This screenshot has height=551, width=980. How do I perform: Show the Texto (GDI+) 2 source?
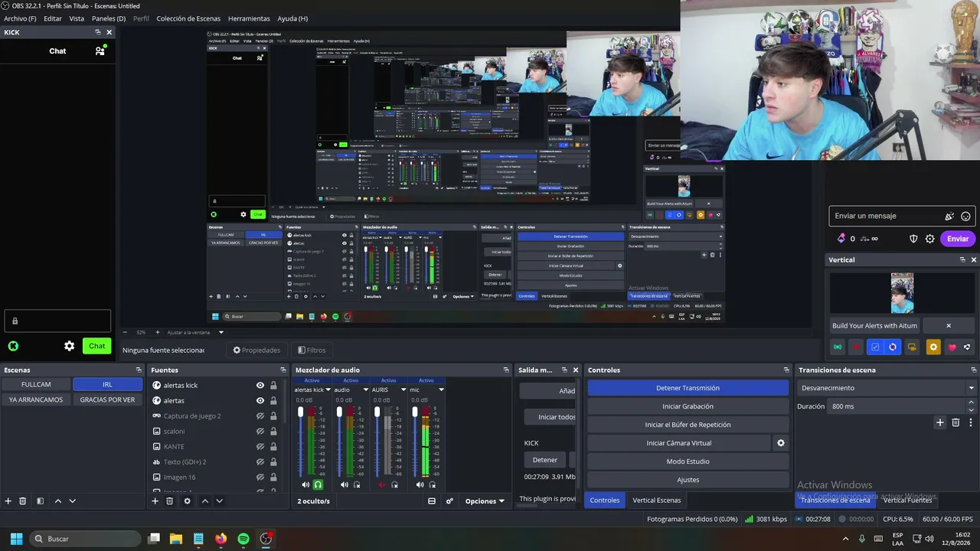point(260,462)
